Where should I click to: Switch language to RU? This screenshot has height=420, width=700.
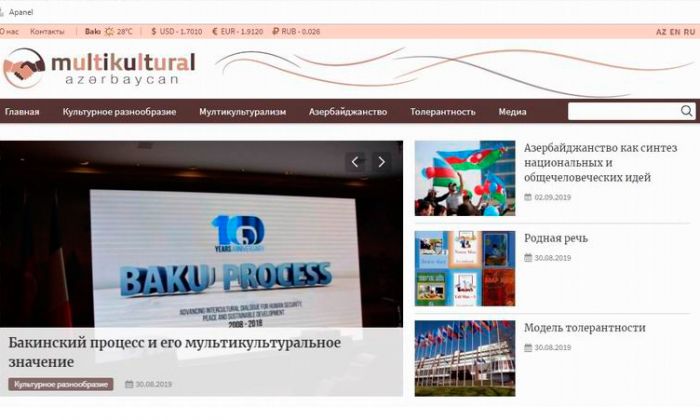(x=689, y=32)
